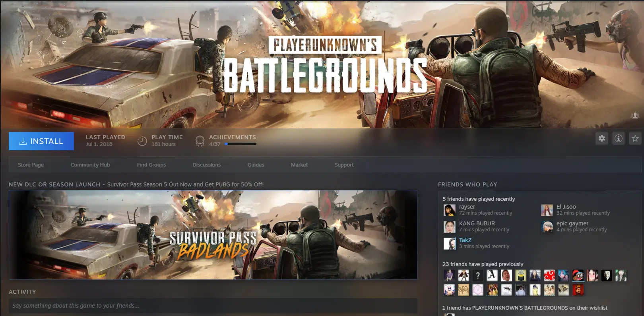Screen dimensions: 644x316
Task: Open the Market link
Action: pyautogui.click(x=299, y=165)
